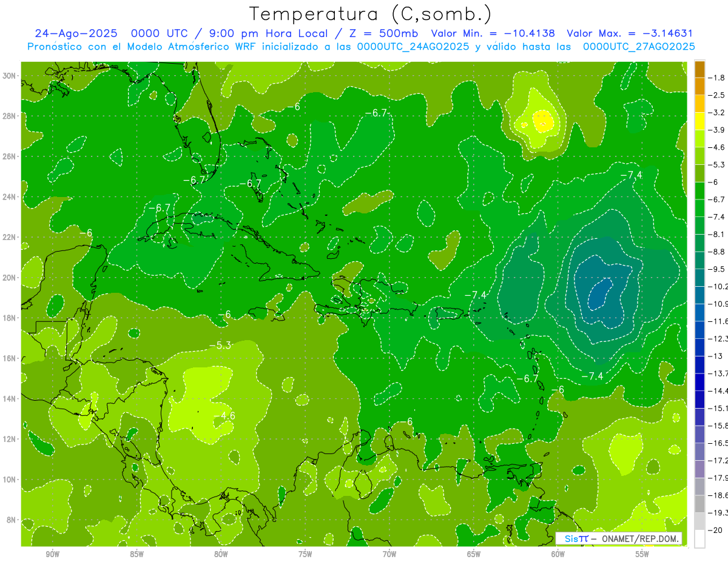Viewport: 728px width, 562px height.
Task: Click the '24N' latitude label
Action: click(9, 197)
